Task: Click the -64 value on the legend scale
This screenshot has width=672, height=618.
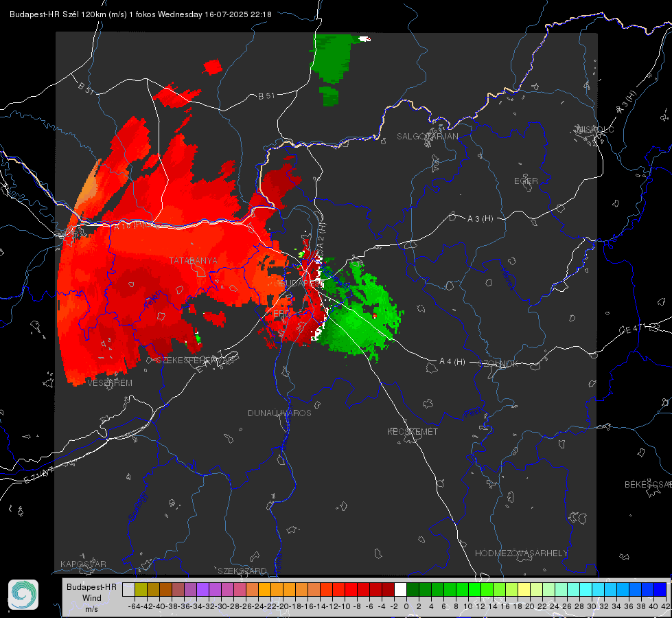Action: click(x=135, y=606)
